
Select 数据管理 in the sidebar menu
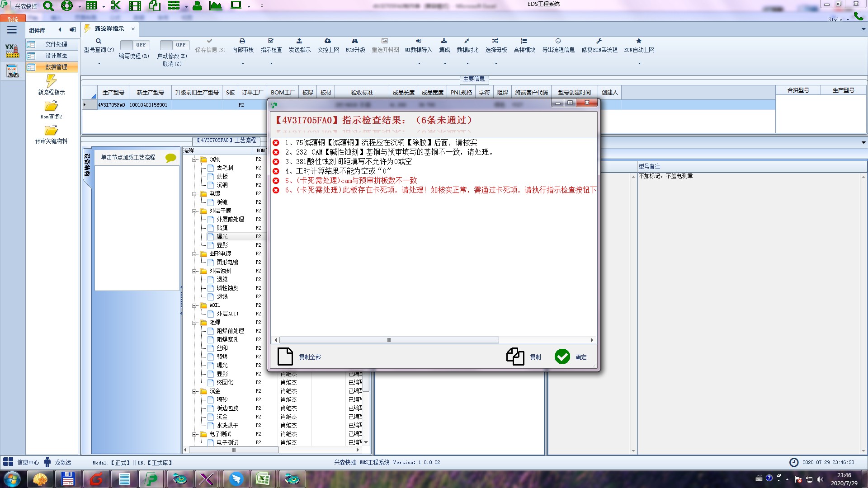click(x=56, y=67)
